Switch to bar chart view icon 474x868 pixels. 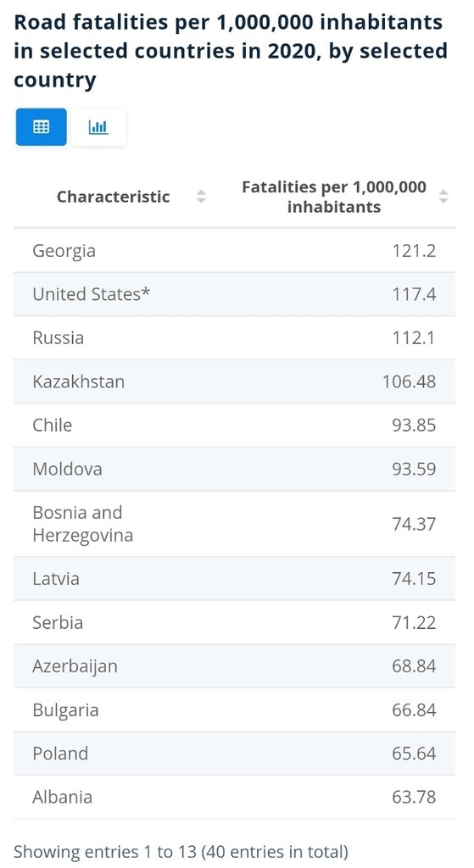(98, 127)
